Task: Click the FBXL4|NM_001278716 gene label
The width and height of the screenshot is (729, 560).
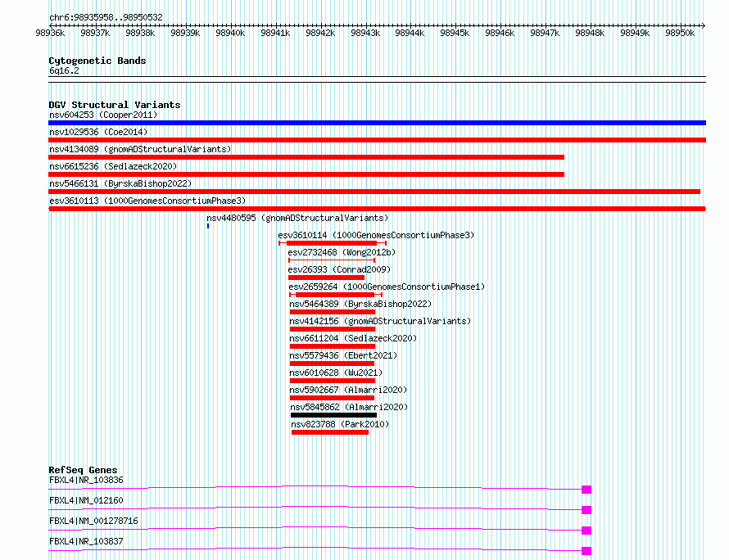Action: [x=93, y=521]
